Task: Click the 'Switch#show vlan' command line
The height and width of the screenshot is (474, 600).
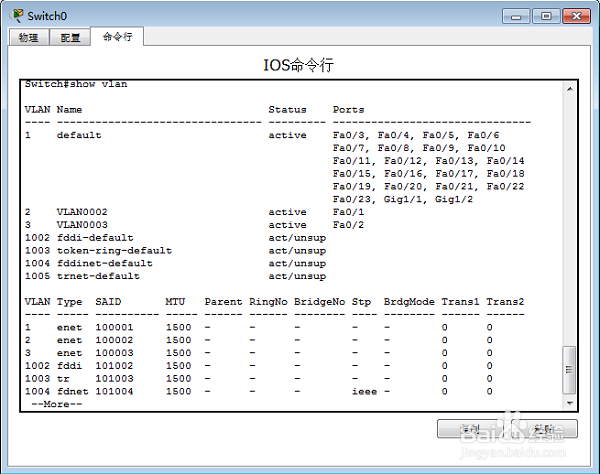Action: [x=76, y=84]
